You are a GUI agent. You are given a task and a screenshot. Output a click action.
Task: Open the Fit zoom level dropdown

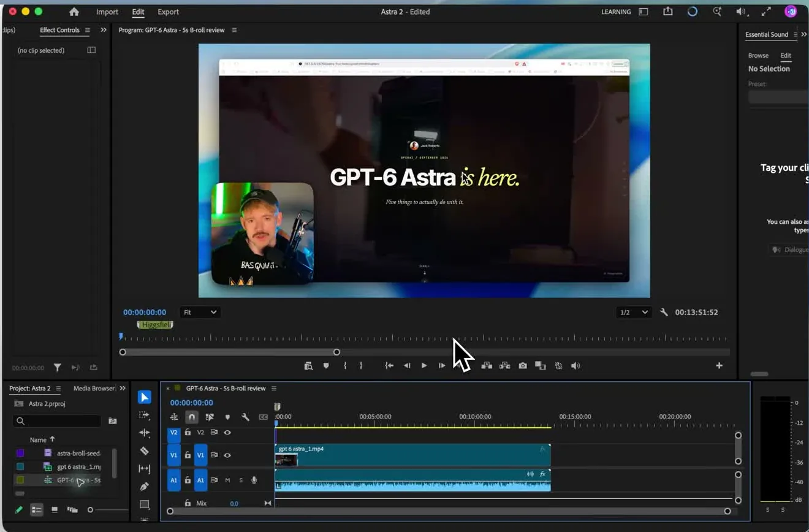point(200,312)
